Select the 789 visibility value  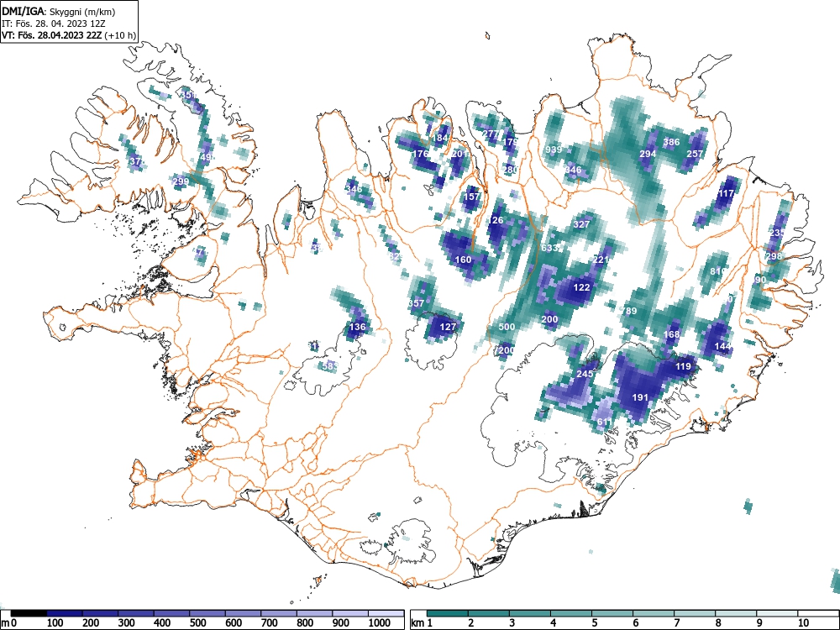[628, 311]
